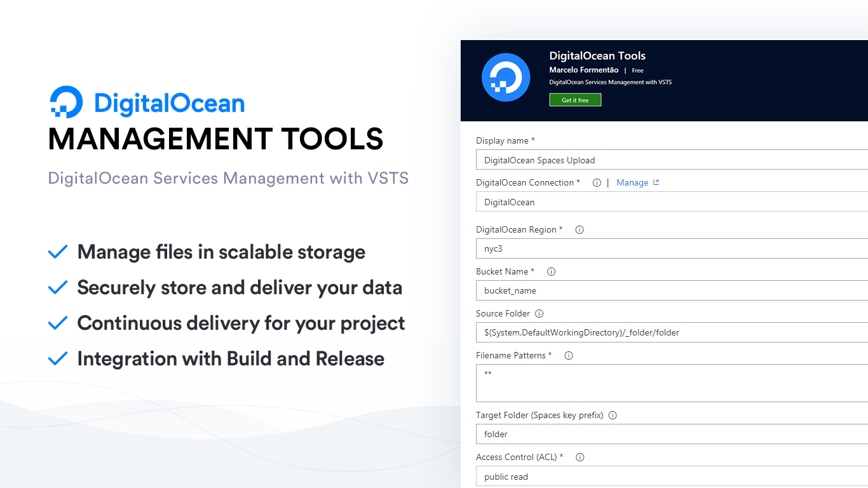
Task: Click info icon beside Source Folder
Action: tap(539, 314)
